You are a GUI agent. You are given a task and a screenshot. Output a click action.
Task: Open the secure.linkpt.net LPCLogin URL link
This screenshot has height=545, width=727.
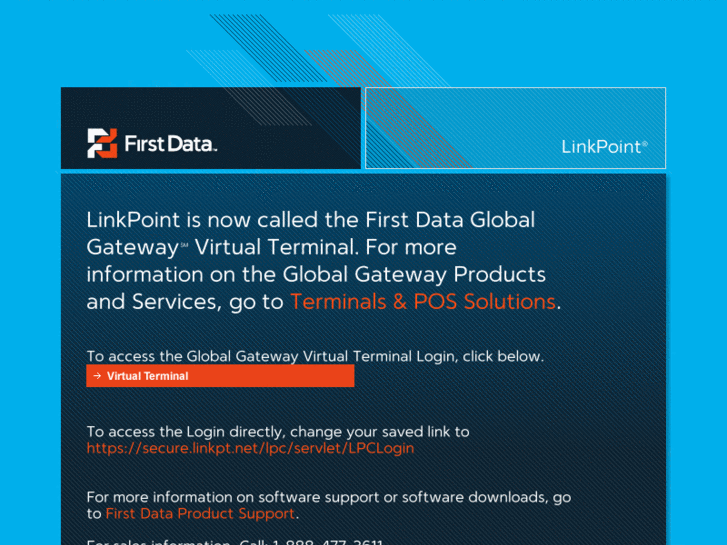click(x=250, y=449)
